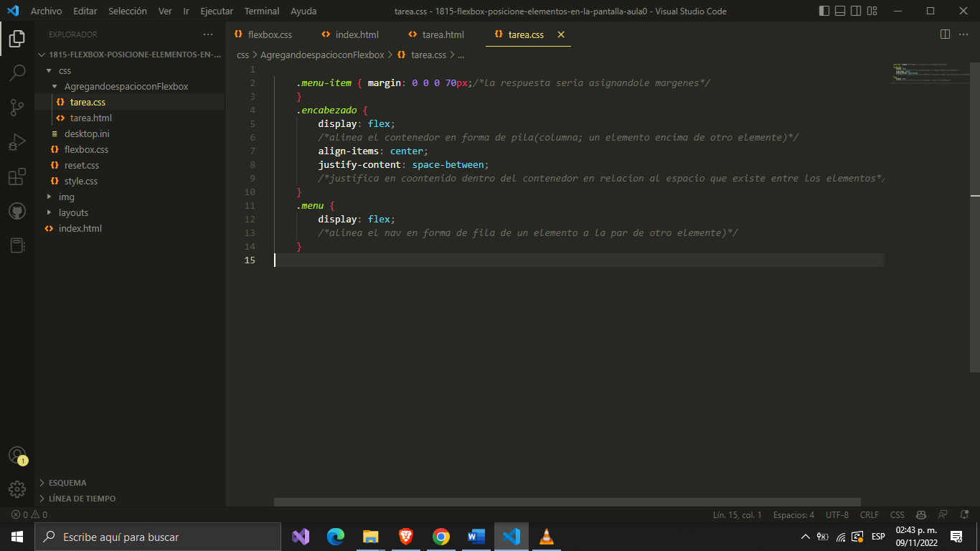980x551 pixels.
Task: Expand the img folder
Action: tap(130, 197)
